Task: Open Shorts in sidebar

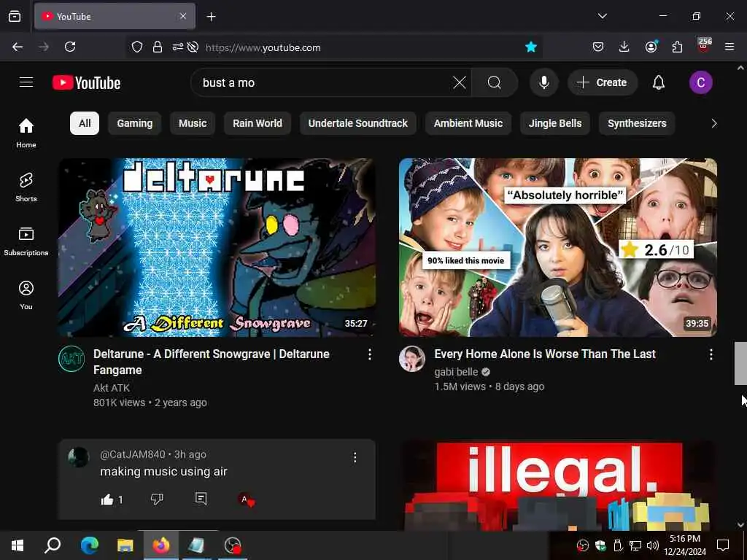Action: pyautogui.click(x=26, y=187)
